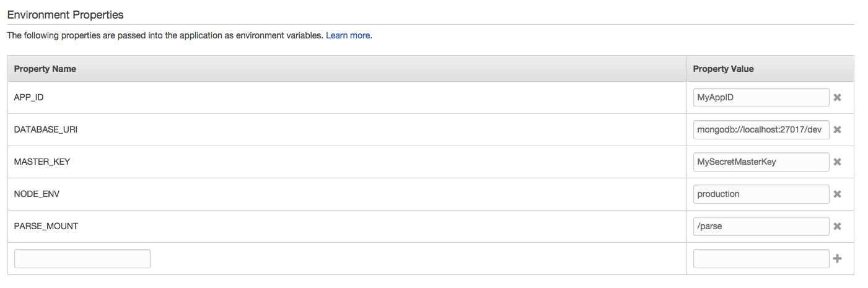This screenshot has height=288, width=868.
Task: Delete the NODE_ENV property via X
Action: 837,194
